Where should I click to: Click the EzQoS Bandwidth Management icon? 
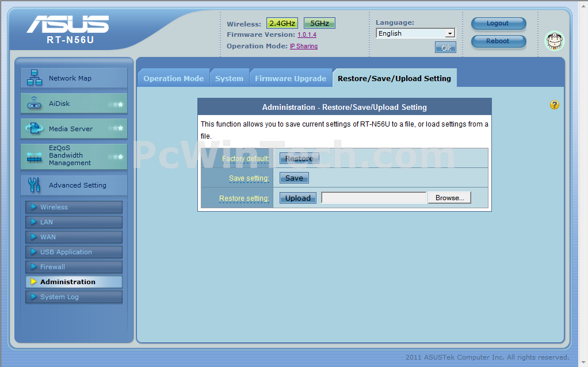pos(34,156)
